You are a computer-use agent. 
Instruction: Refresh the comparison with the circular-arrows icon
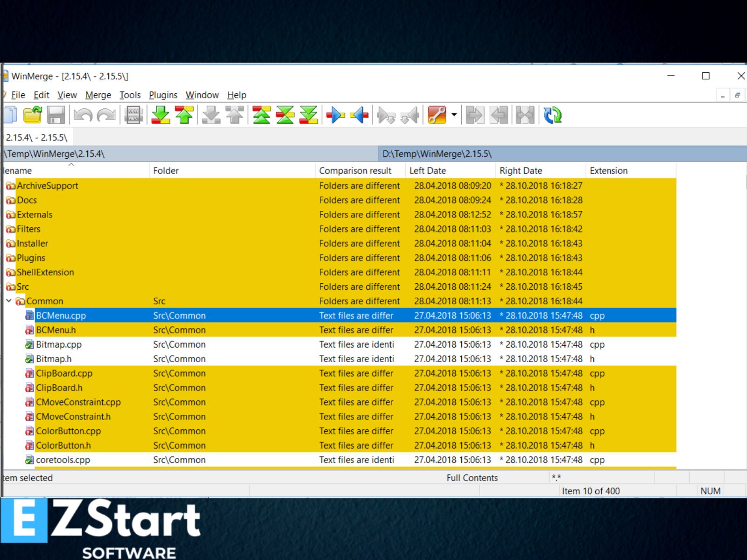pyautogui.click(x=553, y=115)
